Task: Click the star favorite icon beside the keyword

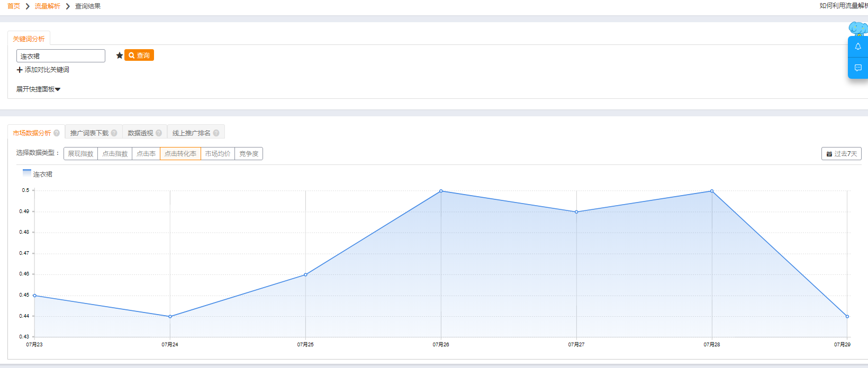Action: [x=120, y=56]
